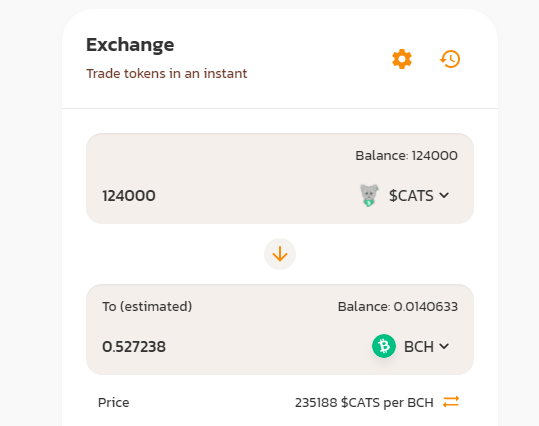Viewport: 539px width, 426px height.
Task: Click the Exchange heading
Action: point(130,45)
